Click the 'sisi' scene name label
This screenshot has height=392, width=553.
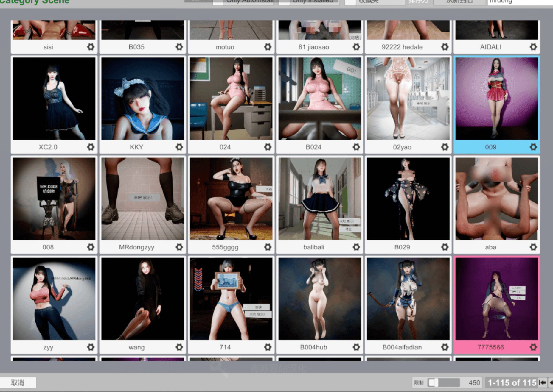[48, 47]
